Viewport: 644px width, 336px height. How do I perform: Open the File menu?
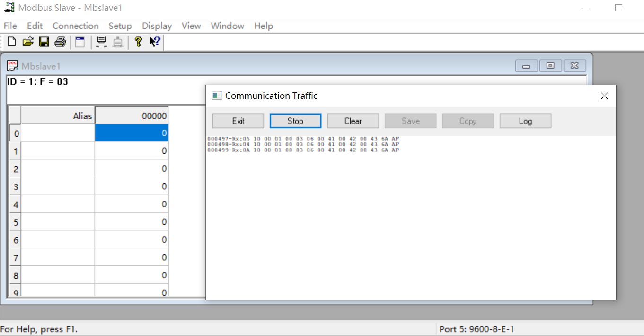pos(10,26)
